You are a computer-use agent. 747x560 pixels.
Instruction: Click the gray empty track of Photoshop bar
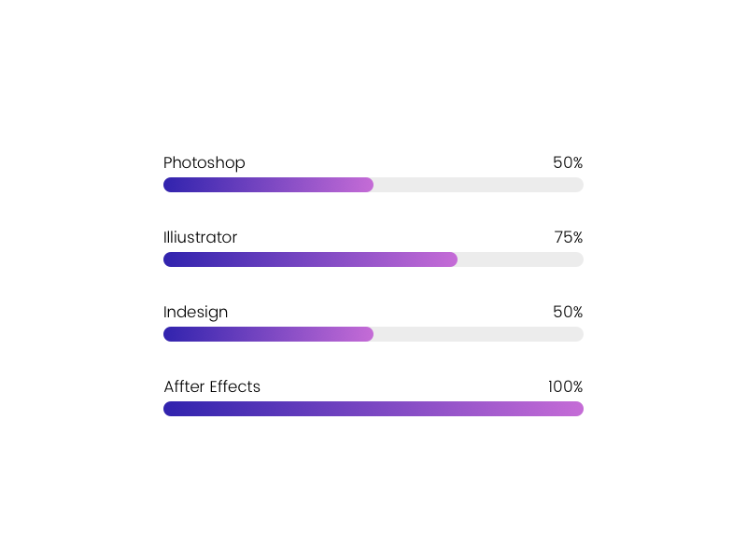[x=478, y=185]
